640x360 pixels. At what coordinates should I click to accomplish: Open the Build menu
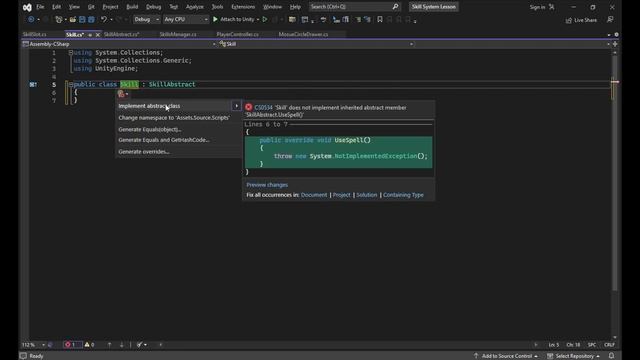pyautogui.click(x=132, y=7)
